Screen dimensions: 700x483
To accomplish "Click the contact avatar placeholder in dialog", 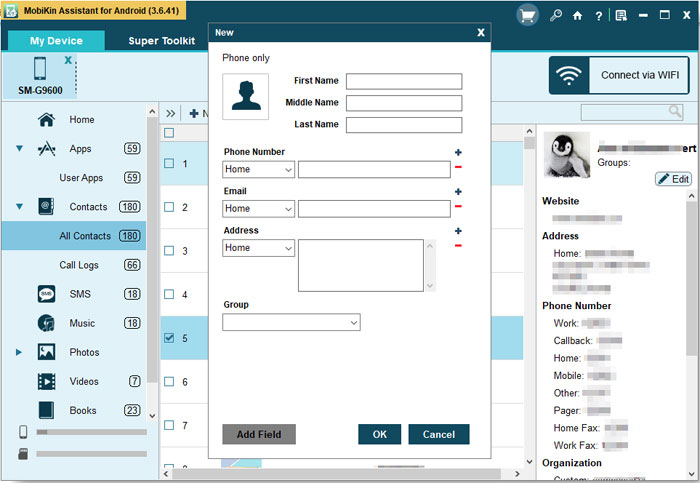I will click(x=245, y=97).
